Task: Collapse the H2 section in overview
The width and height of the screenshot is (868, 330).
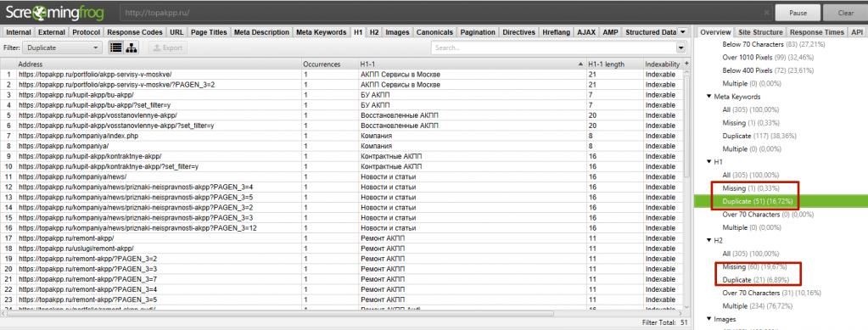Action: [709, 240]
